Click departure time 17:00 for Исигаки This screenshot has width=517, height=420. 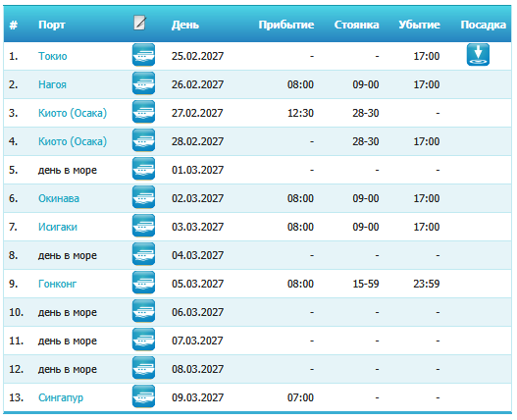(x=427, y=227)
